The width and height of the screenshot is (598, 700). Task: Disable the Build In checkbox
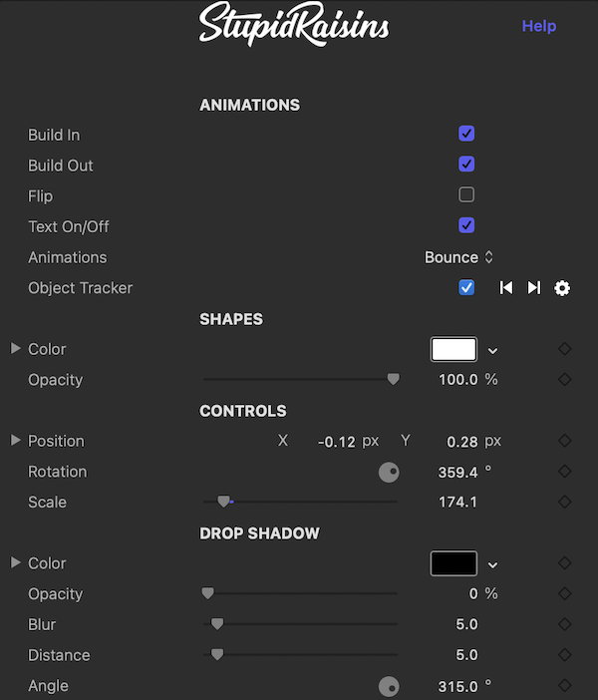(466, 134)
